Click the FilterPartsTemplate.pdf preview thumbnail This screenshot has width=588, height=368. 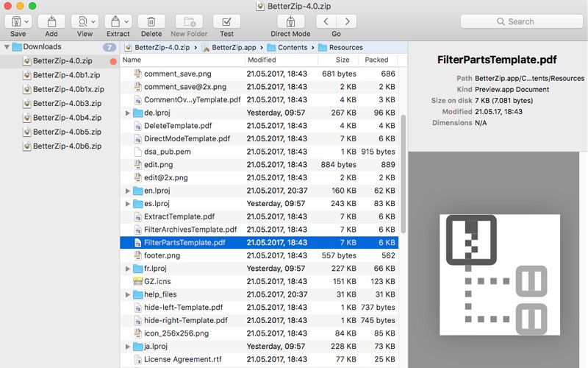click(500, 275)
